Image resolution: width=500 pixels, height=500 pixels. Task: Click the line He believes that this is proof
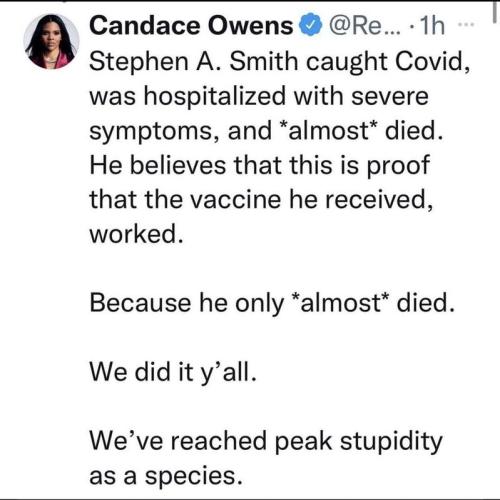(259, 165)
